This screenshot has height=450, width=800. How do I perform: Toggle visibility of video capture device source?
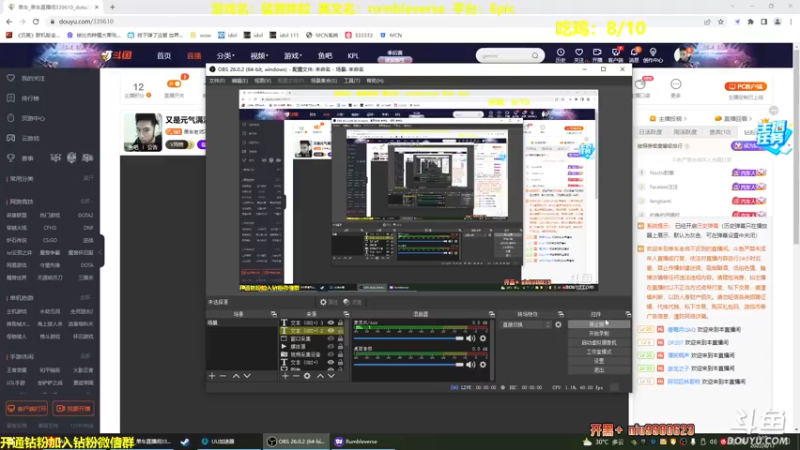point(331,354)
